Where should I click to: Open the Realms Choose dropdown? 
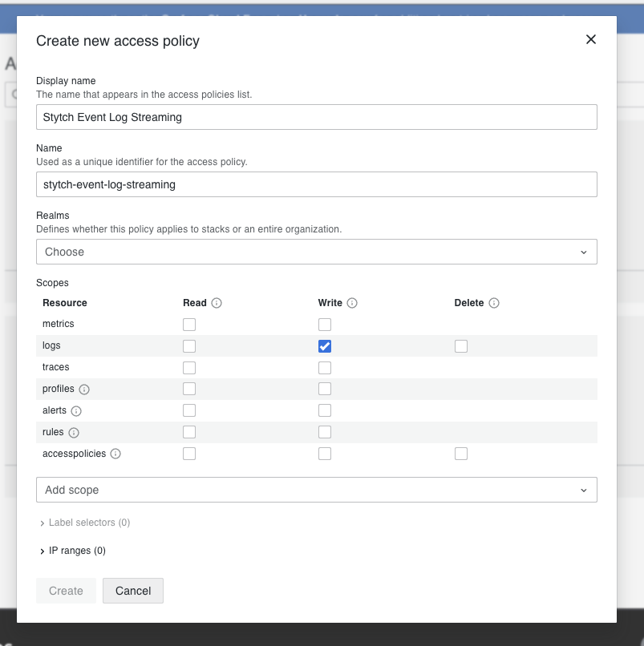(x=316, y=251)
